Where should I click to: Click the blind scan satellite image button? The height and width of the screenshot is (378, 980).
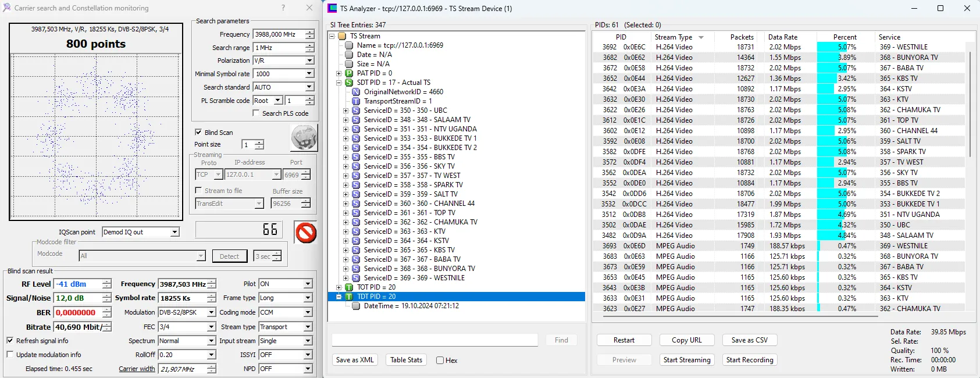(x=304, y=138)
